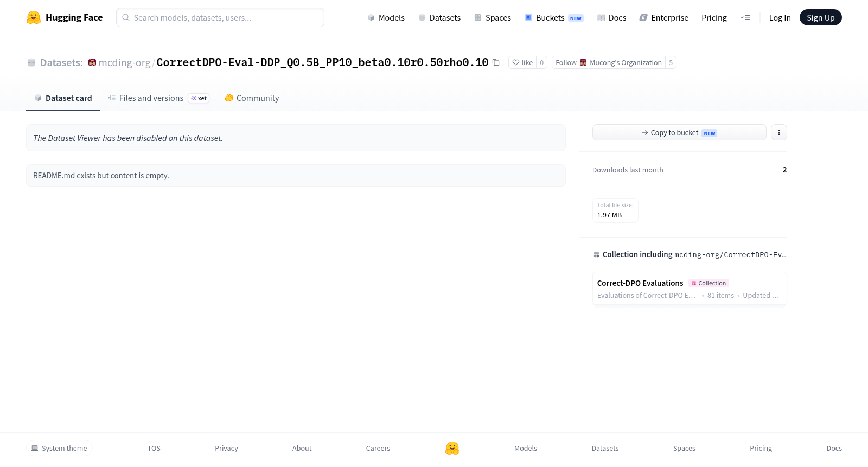The width and height of the screenshot is (868, 467).
Task: Select the Dataset card tab
Action: pyautogui.click(x=63, y=98)
